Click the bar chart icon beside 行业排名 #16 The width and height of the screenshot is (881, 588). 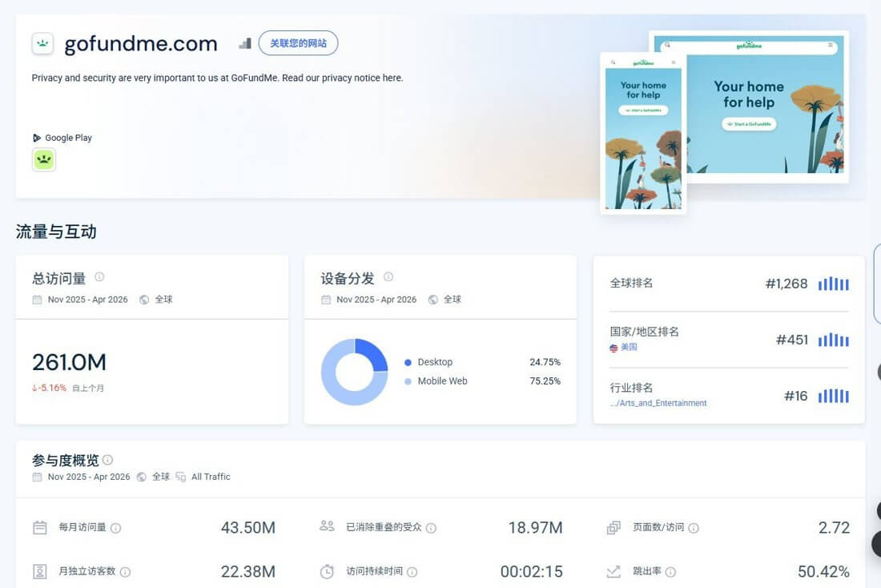pyautogui.click(x=833, y=397)
